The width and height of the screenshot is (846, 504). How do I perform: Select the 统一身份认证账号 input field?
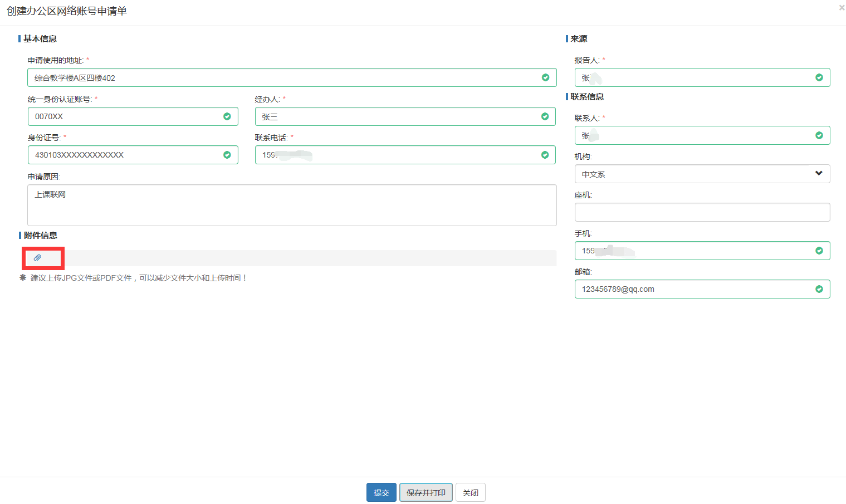coord(125,116)
